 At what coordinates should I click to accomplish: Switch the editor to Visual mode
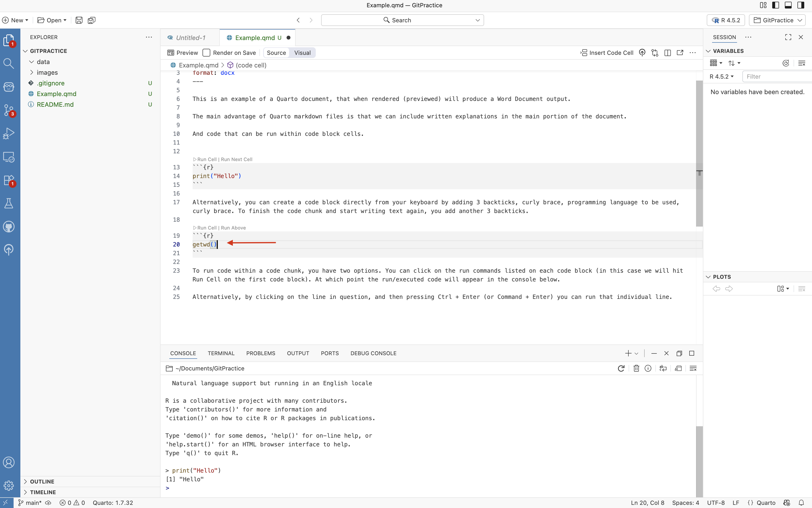[302, 53]
